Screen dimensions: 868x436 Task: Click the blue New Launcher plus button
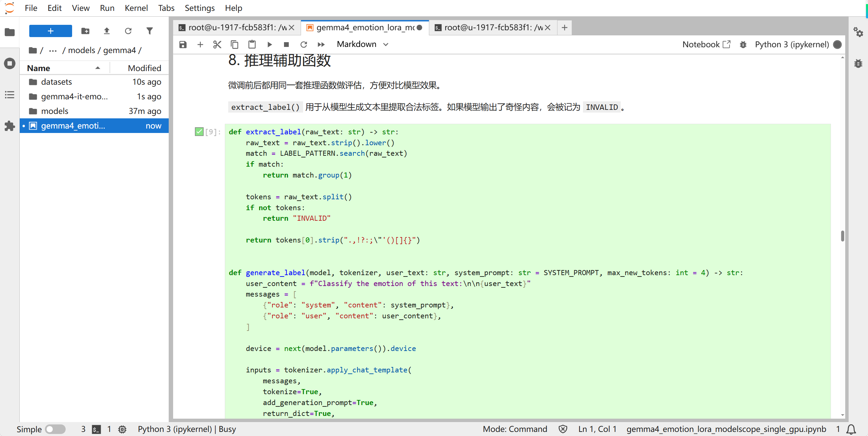click(51, 31)
